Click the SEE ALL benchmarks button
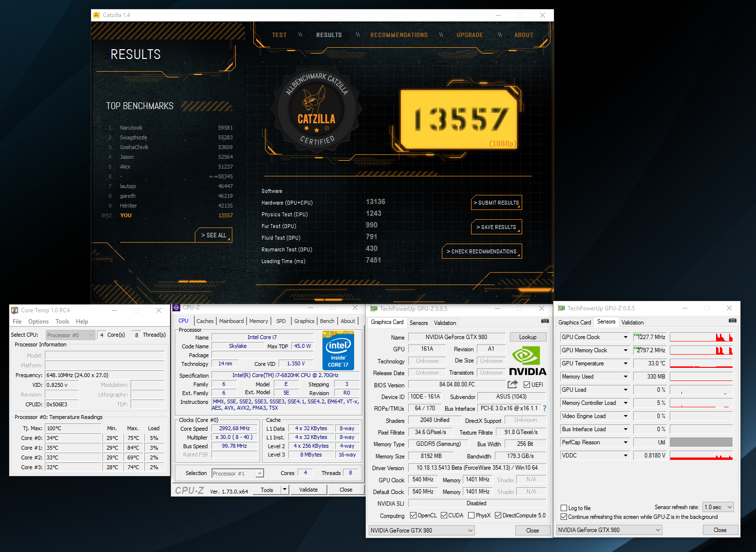 pos(214,235)
